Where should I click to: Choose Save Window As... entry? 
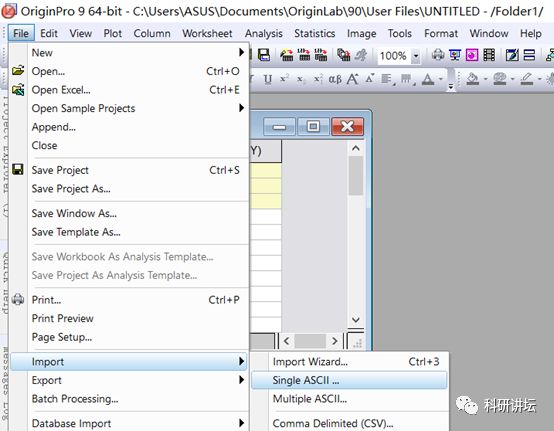[x=130, y=213]
